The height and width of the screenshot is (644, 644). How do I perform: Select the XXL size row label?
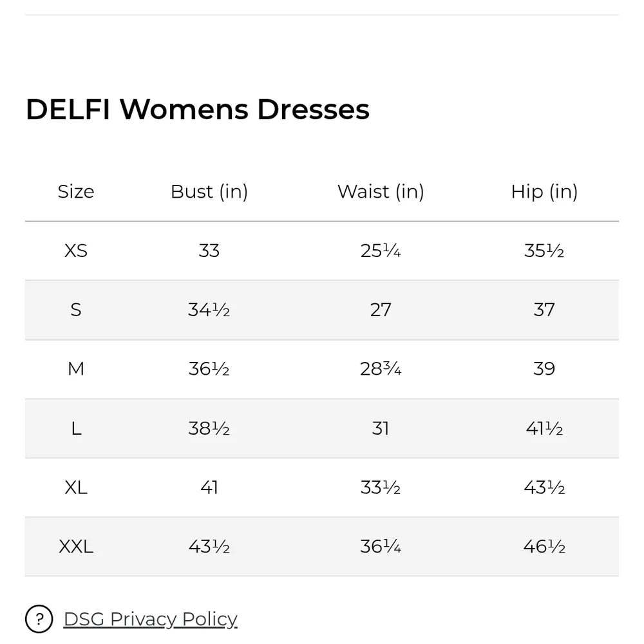(x=76, y=546)
